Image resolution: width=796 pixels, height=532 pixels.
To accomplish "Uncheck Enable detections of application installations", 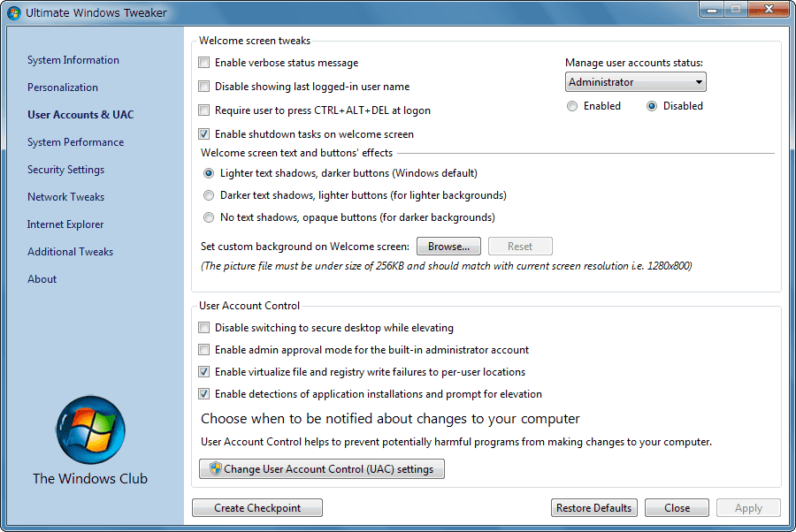I will (203, 393).
